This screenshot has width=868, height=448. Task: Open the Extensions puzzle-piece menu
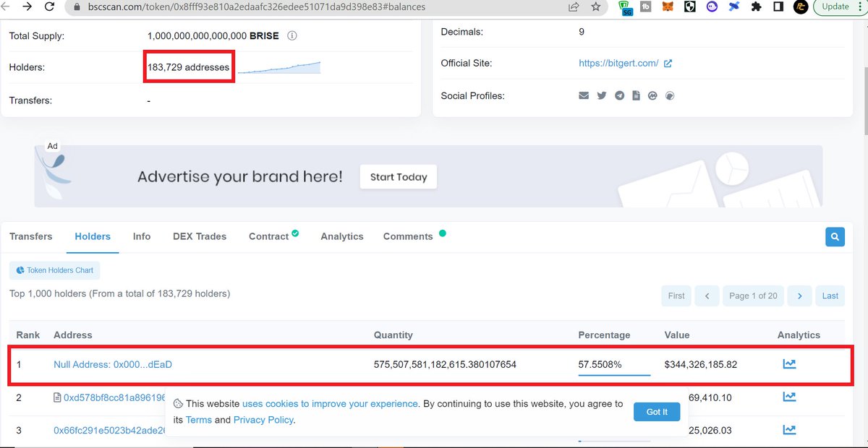[x=756, y=7]
